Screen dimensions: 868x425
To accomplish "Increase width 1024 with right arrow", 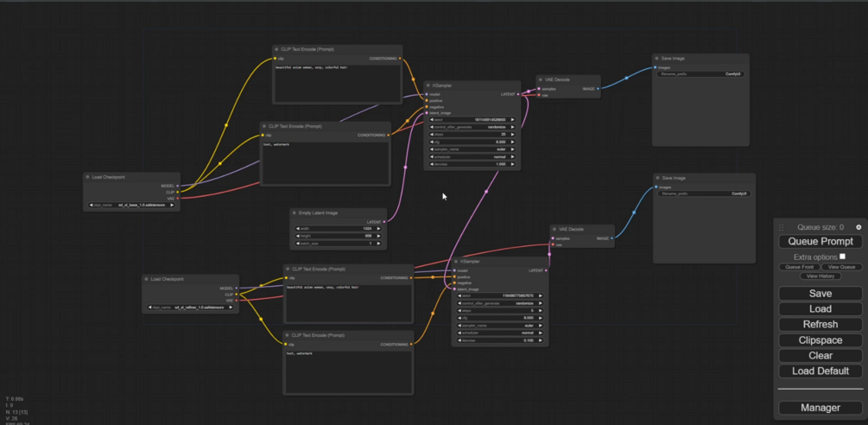I will pos(378,229).
